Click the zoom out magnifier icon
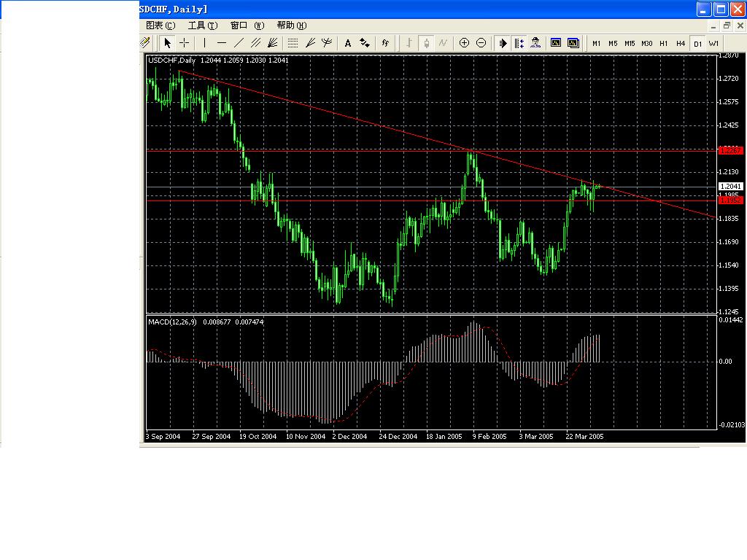 tap(481, 43)
